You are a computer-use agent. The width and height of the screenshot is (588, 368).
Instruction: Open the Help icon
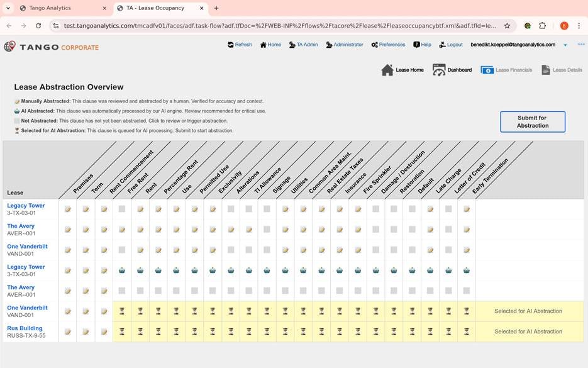(x=422, y=45)
